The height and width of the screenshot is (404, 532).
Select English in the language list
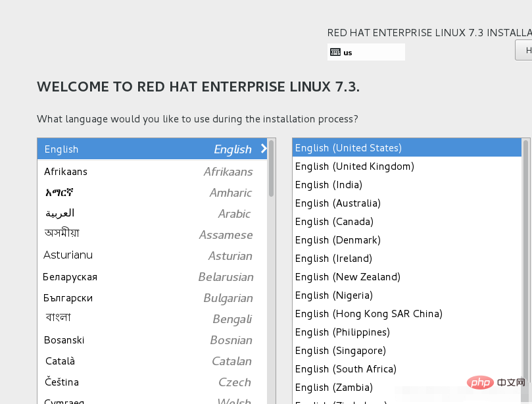(152, 149)
